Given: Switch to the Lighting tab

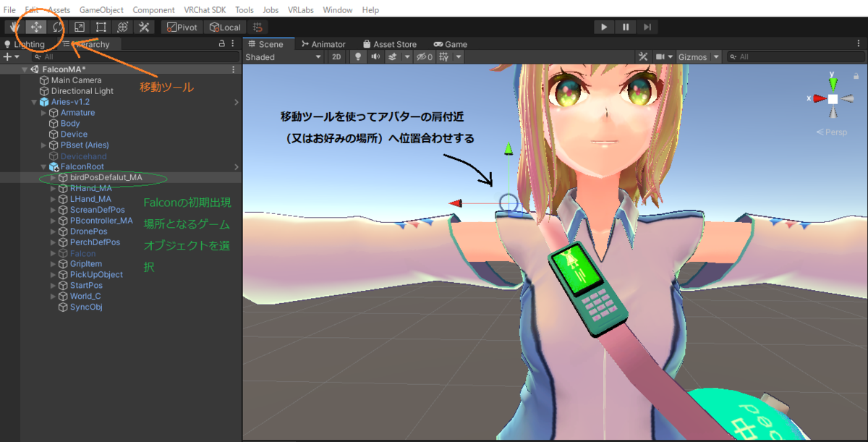Looking at the screenshot, I should (25, 44).
